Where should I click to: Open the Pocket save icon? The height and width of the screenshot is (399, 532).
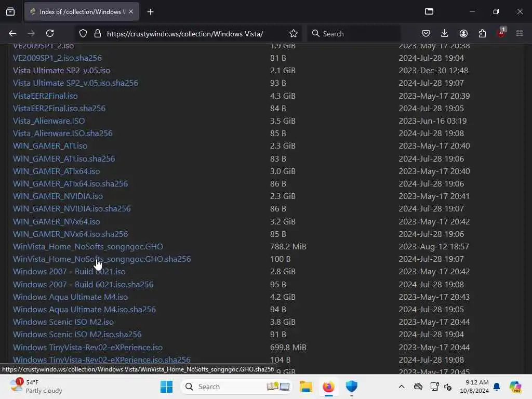pyautogui.click(x=426, y=33)
